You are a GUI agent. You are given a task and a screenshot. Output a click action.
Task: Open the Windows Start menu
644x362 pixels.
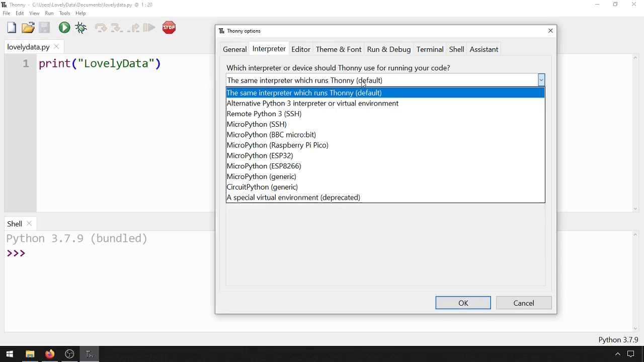[10, 354]
